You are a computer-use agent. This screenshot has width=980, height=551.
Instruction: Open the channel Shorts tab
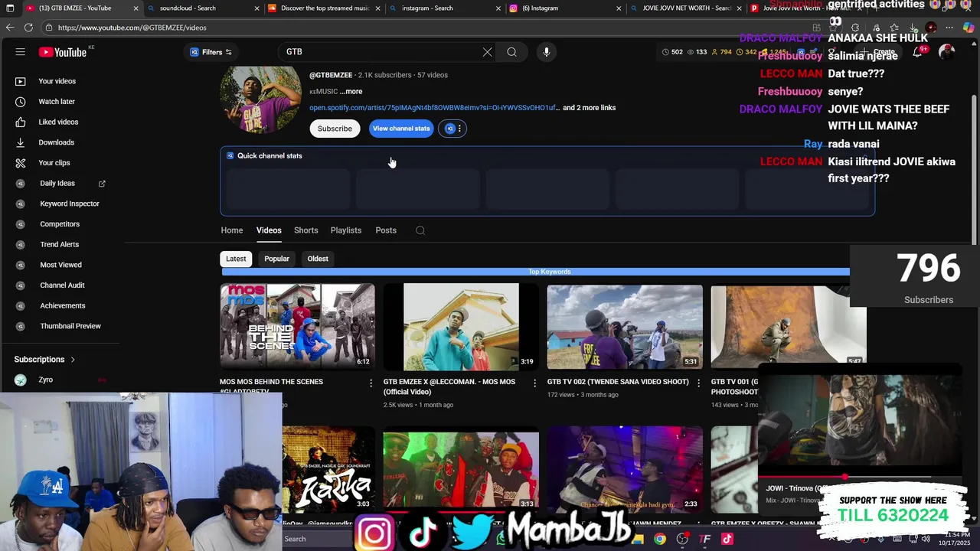click(305, 230)
